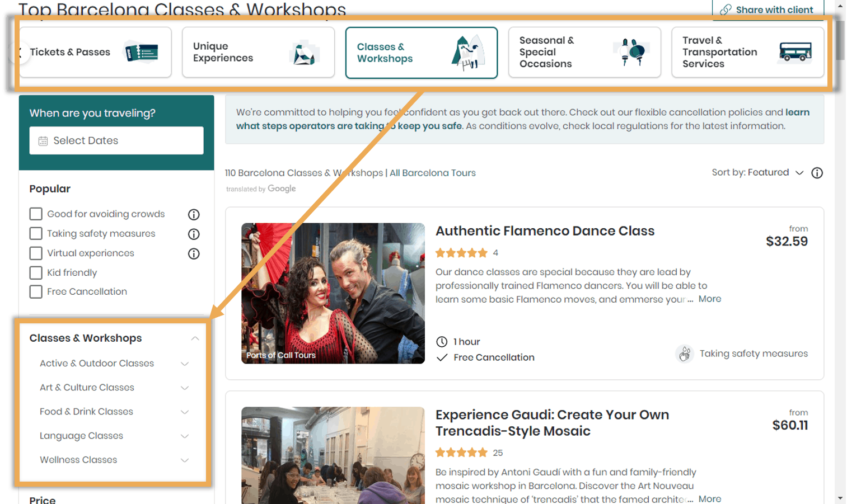This screenshot has height=504, width=847.
Task: Open the Unique Experiences category
Action: [x=258, y=52]
